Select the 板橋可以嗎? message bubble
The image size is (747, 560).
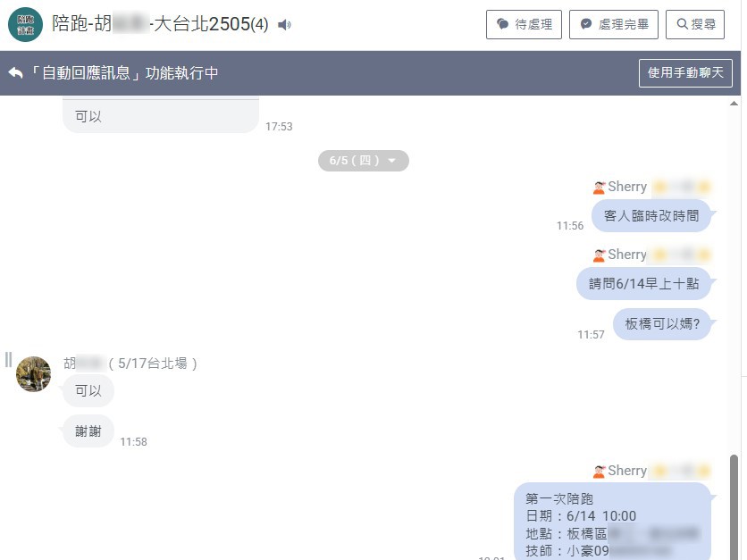[662, 324]
